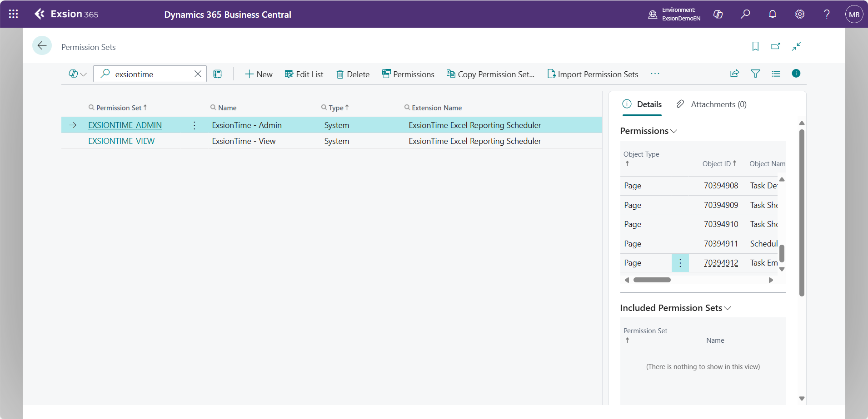Sort by the Permission Set column
The image size is (868, 419).
coord(119,108)
